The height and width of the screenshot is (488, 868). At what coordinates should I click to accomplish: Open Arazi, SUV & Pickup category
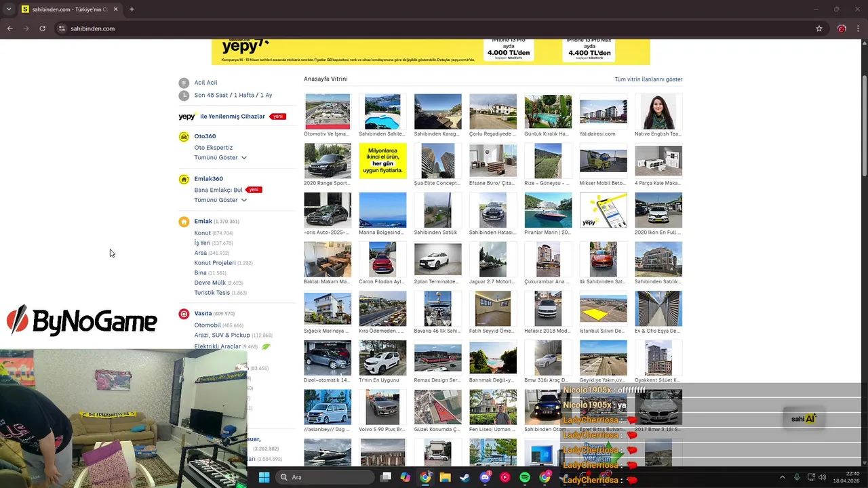[x=222, y=335]
